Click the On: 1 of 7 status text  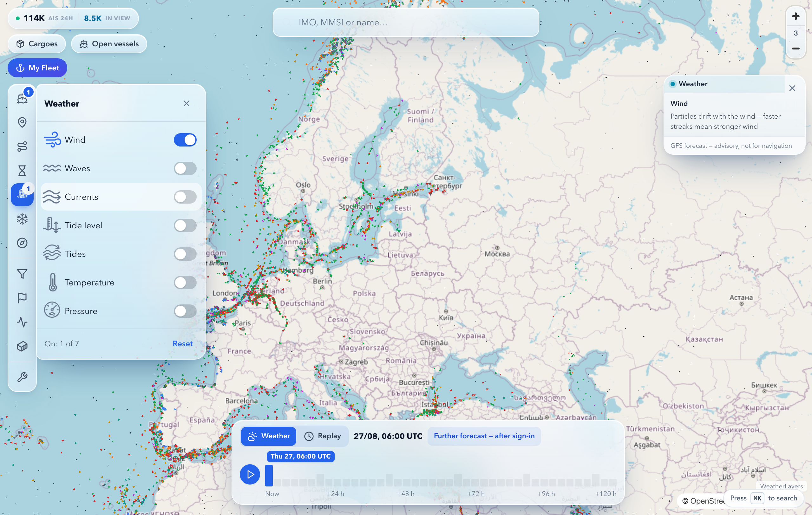(x=62, y=343)
